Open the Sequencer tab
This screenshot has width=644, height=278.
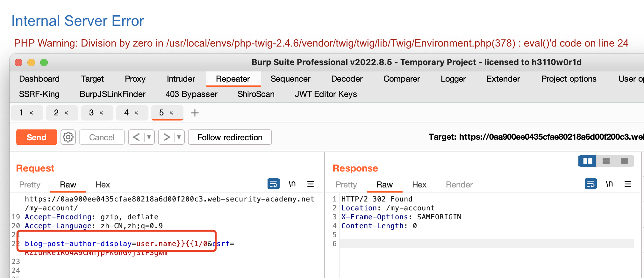(x=290, y=79)
